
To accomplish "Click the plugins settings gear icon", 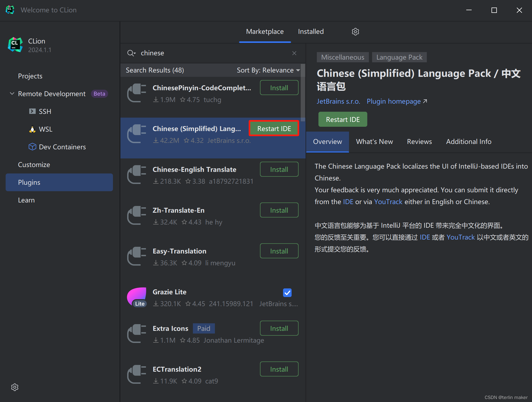I will click(355, 32).
